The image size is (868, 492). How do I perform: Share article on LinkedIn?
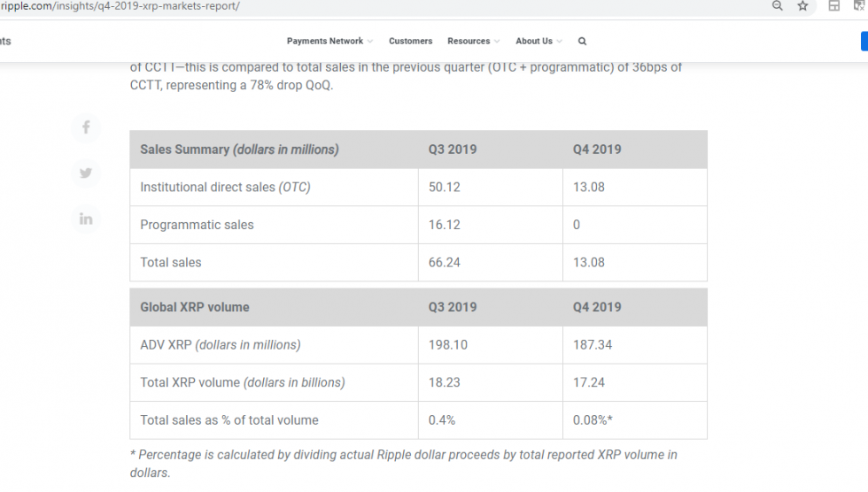(86, 219)
